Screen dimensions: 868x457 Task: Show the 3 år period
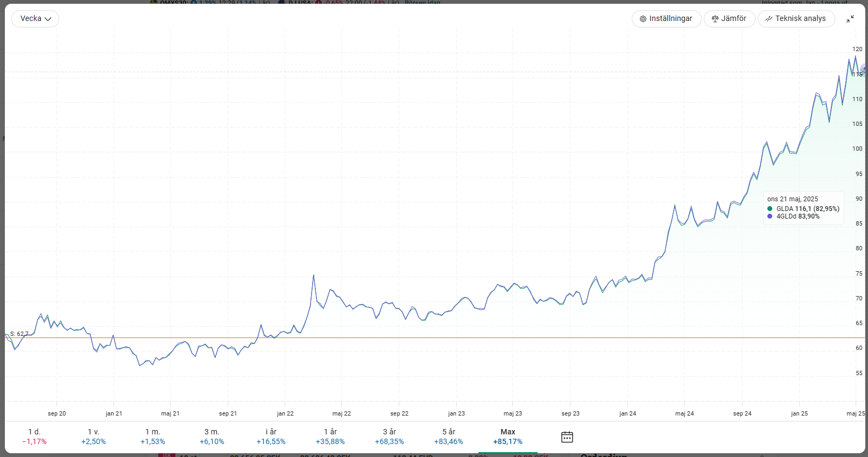(390, 437)
